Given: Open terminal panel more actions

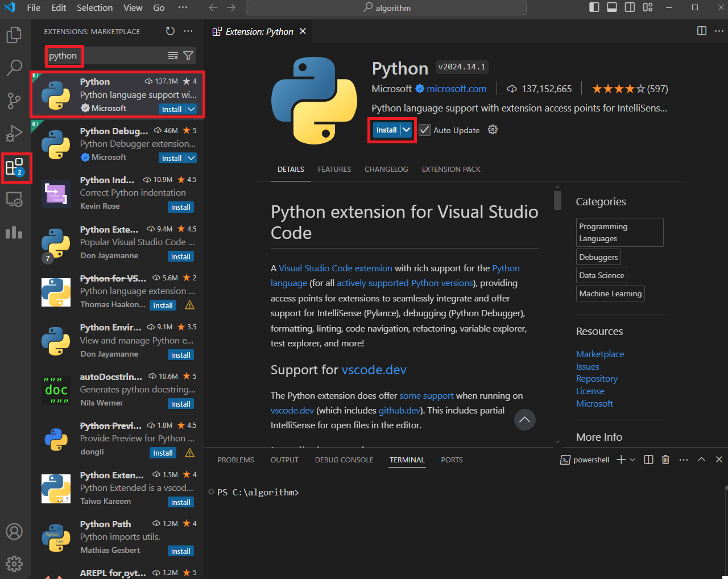Looking at the screenshot, I should pyautogui.click(x=684, y=460).
